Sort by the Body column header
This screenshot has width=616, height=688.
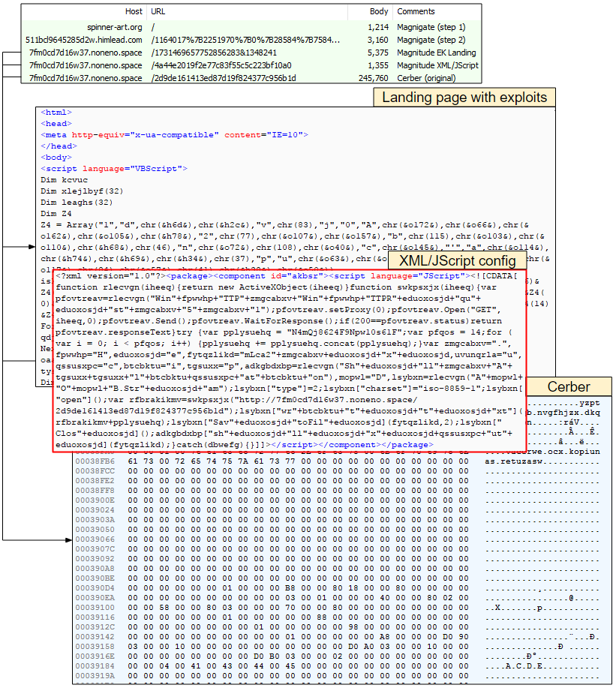pos(379,11)
